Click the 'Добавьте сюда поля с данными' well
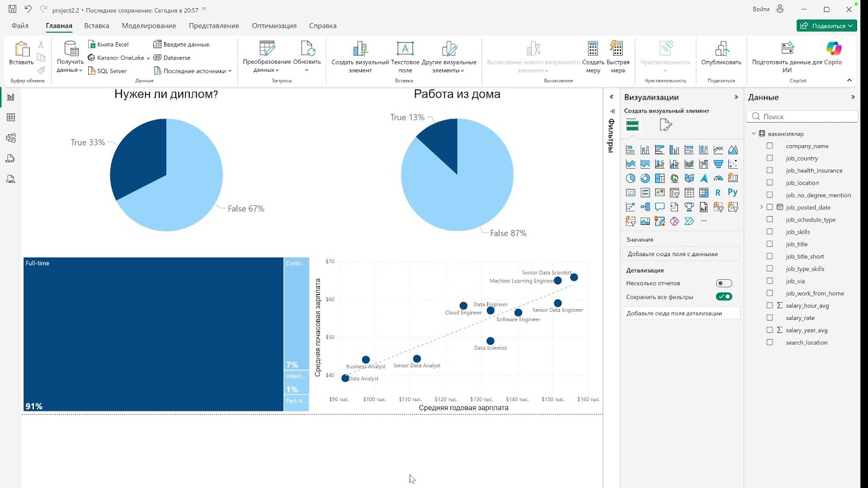 (681, 254)
